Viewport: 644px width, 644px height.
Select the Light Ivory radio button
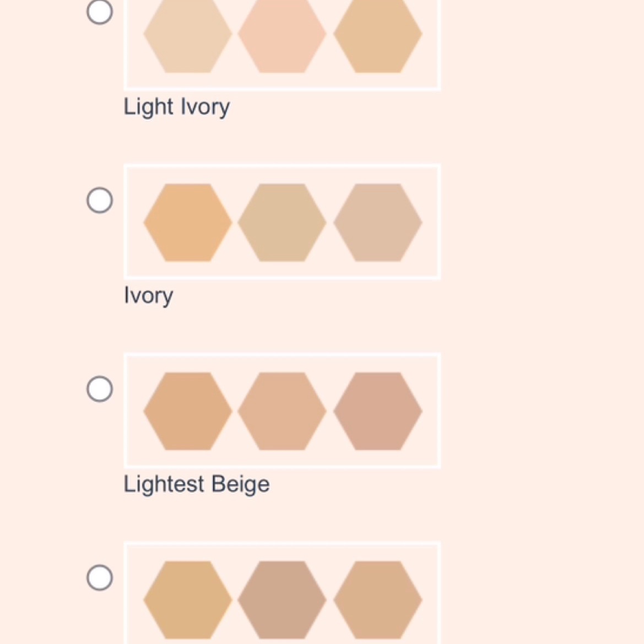point(100,12)
